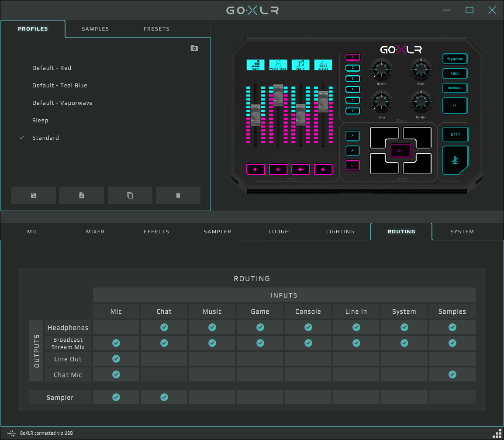This screenshot has height=440, width=504.
Task: Click the Voice Chat channel fader handle
Action: (x=278, y=95)
